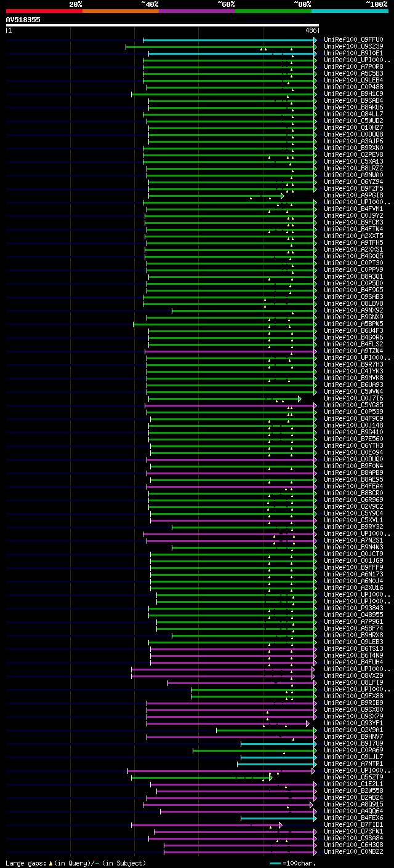
Task: Click the UniRef100_Q8VXZ9 label
Action: [x=353, y=676]
